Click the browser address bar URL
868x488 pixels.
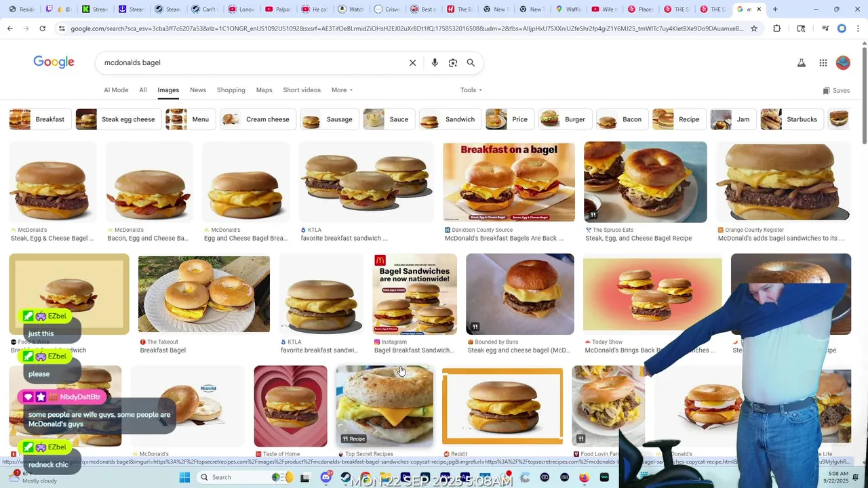407,28
